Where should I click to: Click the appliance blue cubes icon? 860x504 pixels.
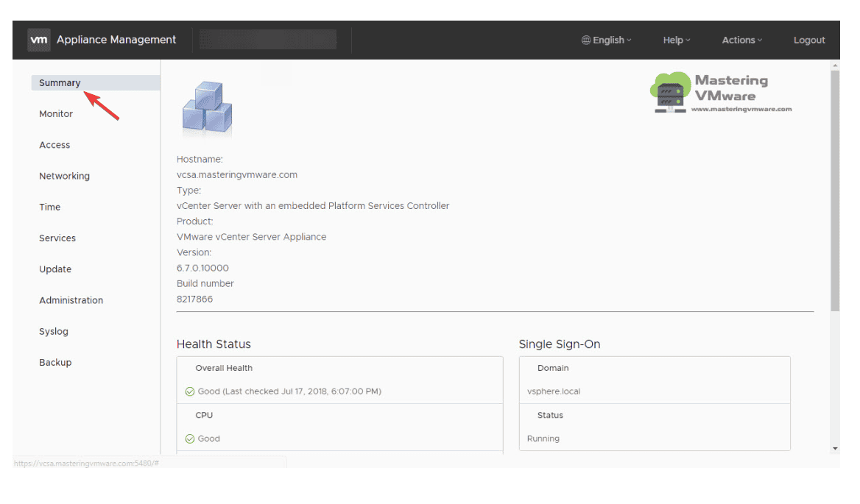[x=208, y=107]
